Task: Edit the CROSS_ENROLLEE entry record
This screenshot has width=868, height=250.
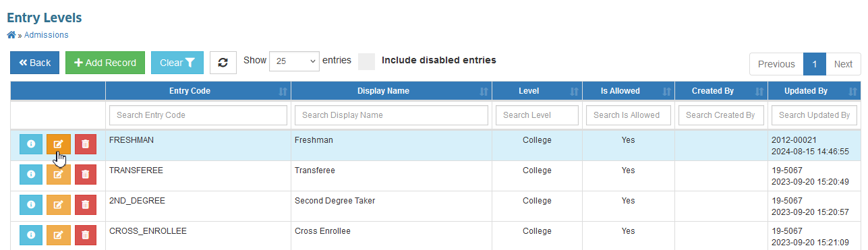Action: coord(58,235)
